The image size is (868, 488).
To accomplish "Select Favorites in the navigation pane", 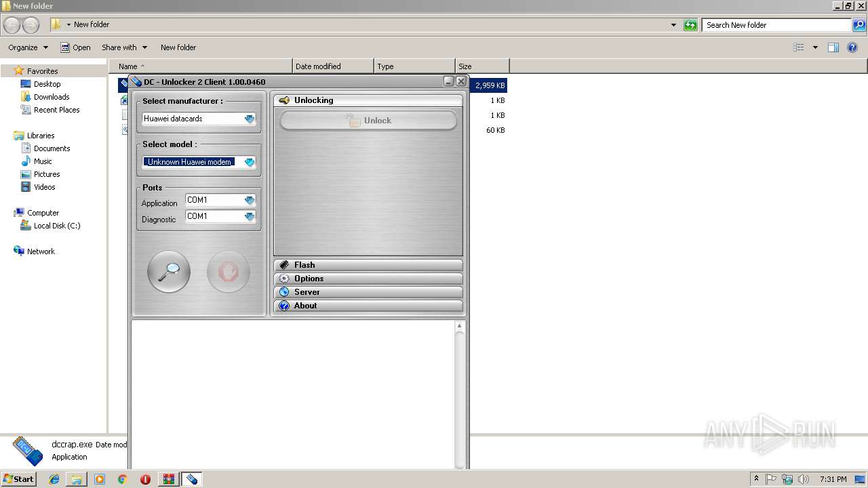I will tap(42, 71).
